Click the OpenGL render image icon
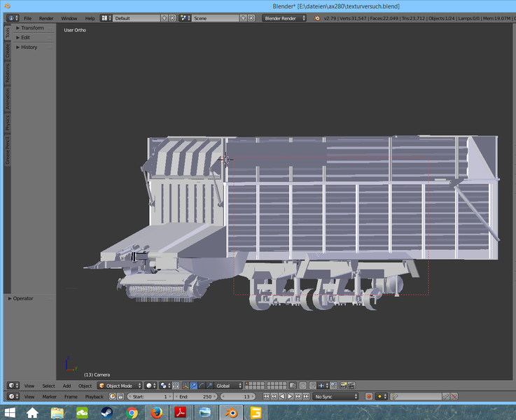Image resolution: width=516 pixels, height=420 pixels. click(343, 386)
